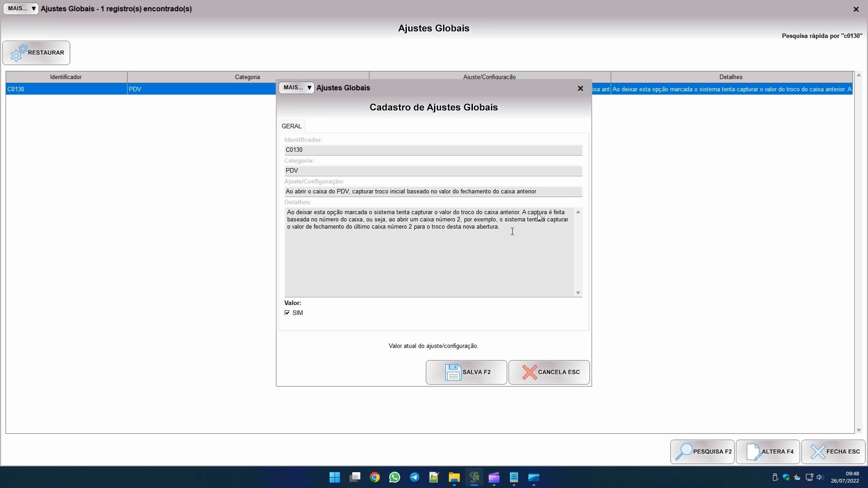Save with the SALVA F2 button
Viewport: 868px width, 488px height.
pos(466,372)
